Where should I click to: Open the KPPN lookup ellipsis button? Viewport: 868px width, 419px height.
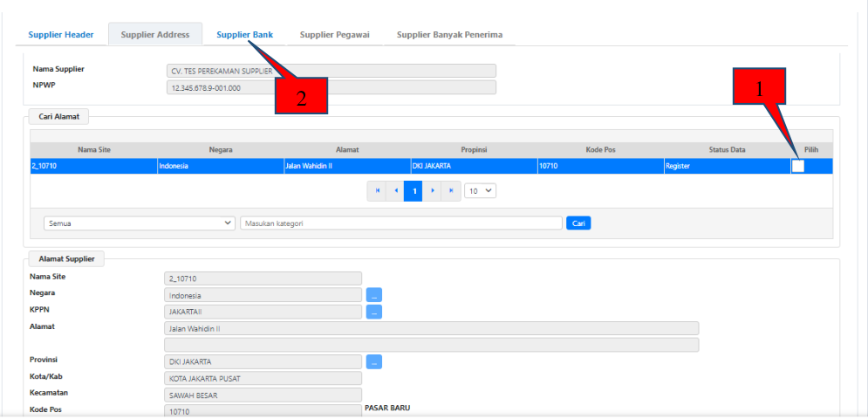[x=373, y=312]
